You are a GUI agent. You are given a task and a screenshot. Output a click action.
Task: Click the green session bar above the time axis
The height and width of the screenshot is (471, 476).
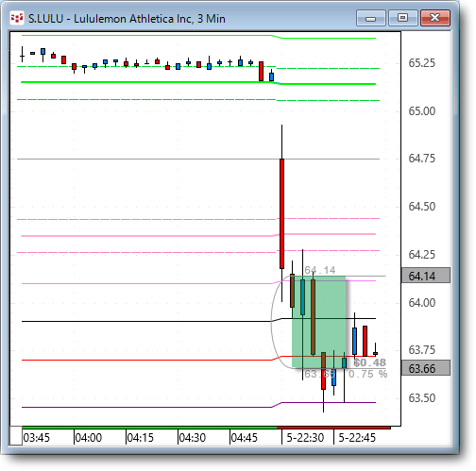(149, 428)
